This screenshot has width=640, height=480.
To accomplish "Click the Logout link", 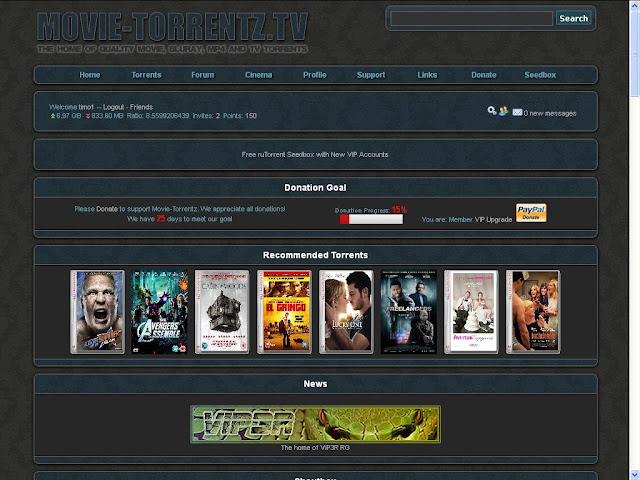I will click(x=113, y=107).
